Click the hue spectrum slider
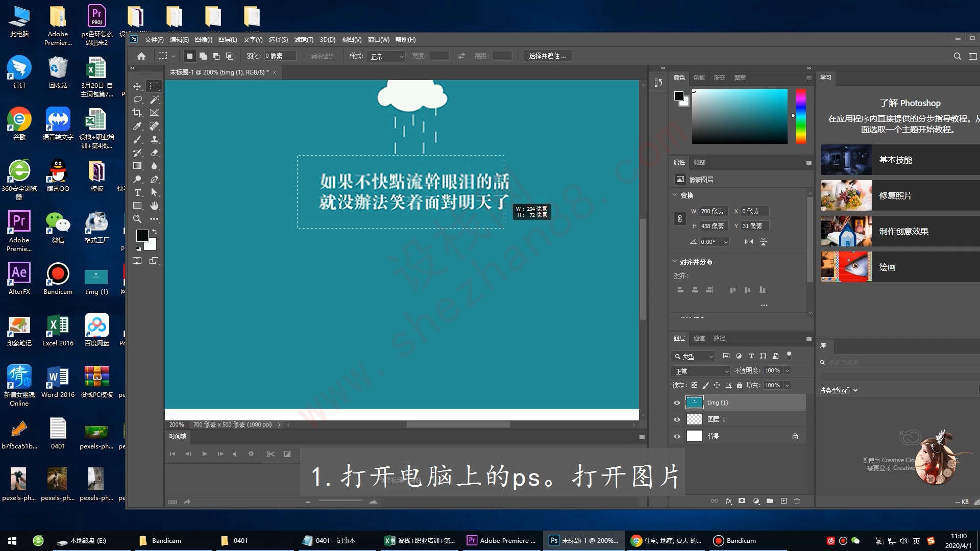The image size is (980, 551). 801,116
